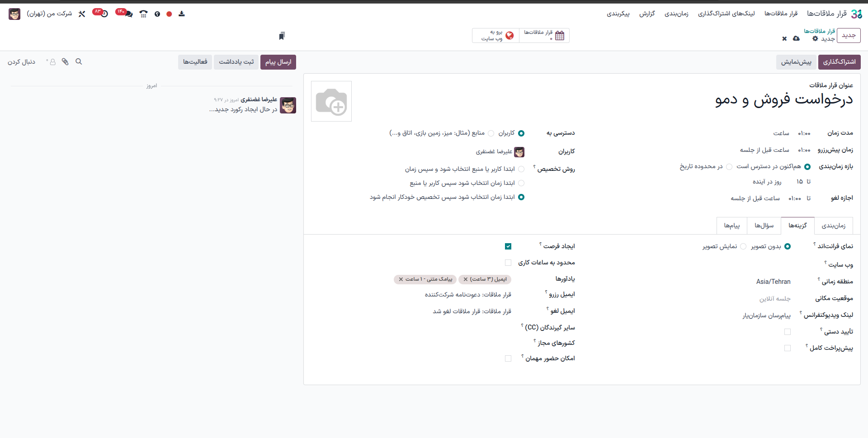
Task: Click the appointment image upload placeholder
Action: (331, 101)
